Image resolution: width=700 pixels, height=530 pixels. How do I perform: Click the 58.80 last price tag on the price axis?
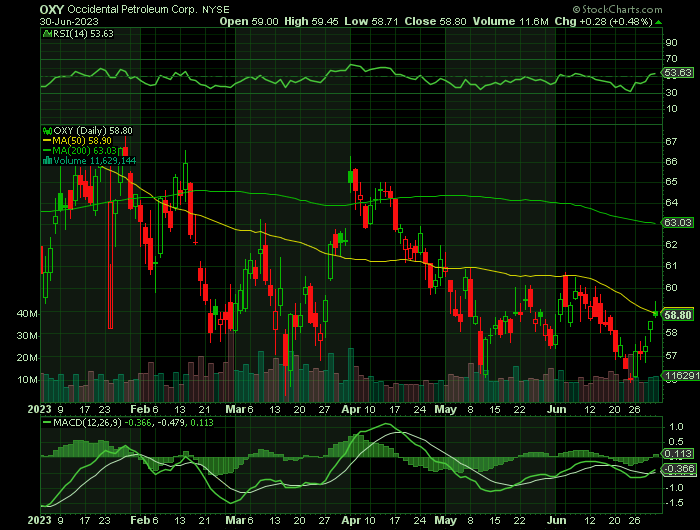click(x=678, y=315)
